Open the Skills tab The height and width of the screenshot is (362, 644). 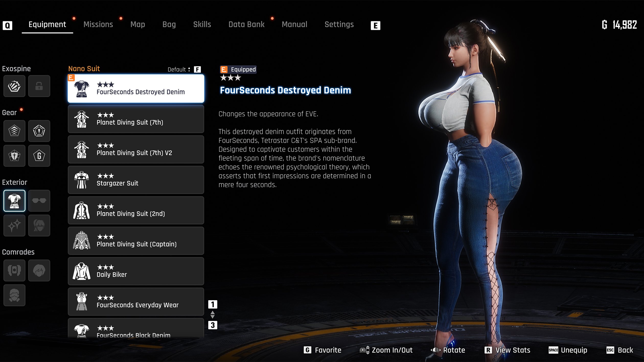202,25
